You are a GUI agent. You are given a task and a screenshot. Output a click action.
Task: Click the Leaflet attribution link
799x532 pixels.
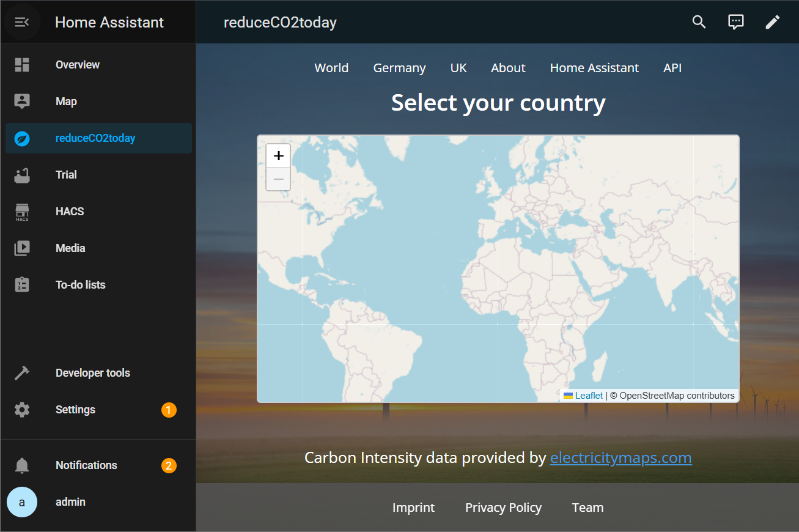(x=589, y=396)
